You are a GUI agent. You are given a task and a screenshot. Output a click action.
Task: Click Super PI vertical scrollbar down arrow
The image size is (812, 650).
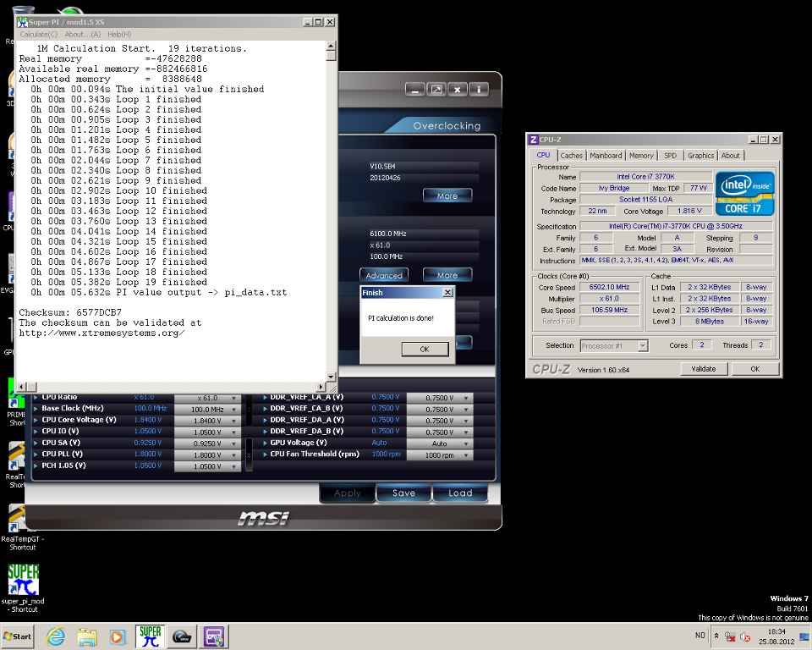tap(332, 377)
